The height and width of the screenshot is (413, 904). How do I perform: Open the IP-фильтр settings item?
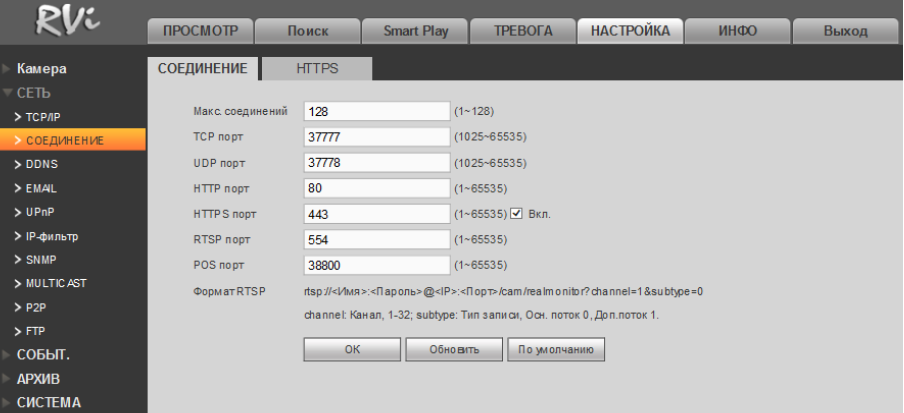click(52, 236)
